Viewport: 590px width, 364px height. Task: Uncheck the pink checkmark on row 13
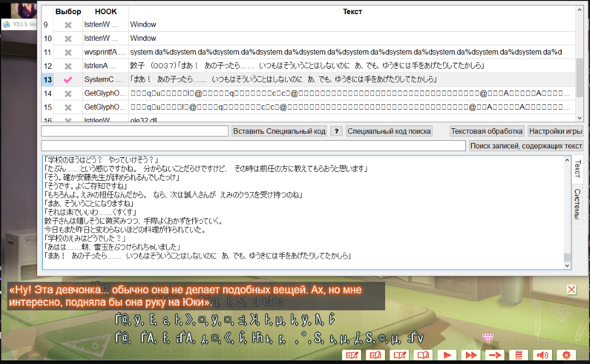(x=68, y=80)
